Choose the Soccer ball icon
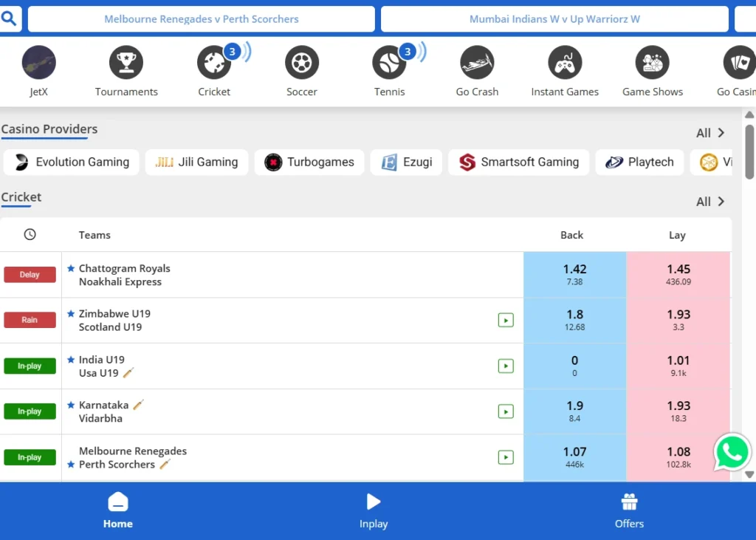This screenshot has width=756, height=540. click(x=302, y=64)
